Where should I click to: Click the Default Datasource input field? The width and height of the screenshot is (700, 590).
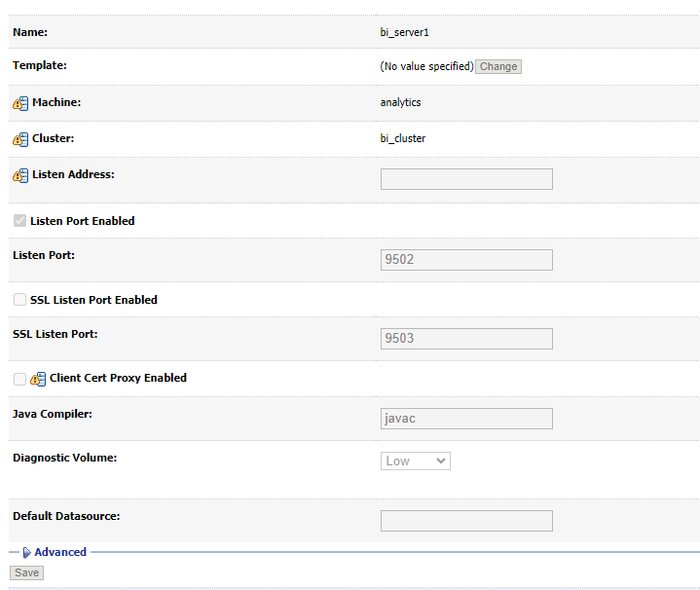(x=466, y=521)
